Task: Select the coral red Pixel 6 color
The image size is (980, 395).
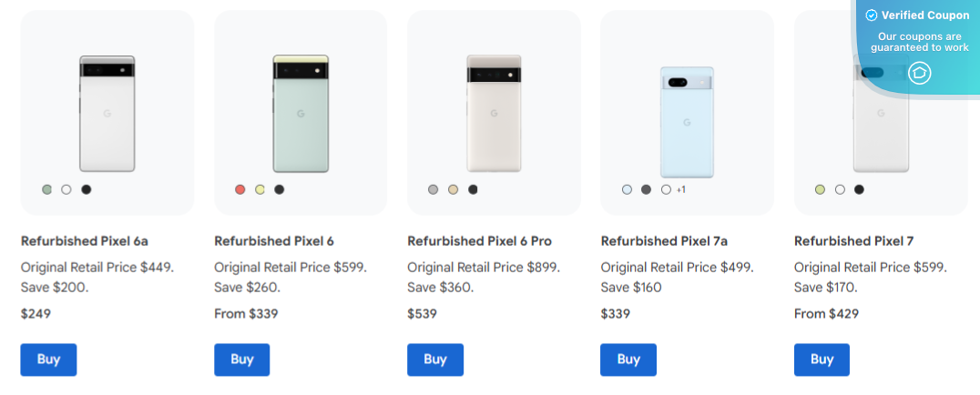Action: point(240,189)
